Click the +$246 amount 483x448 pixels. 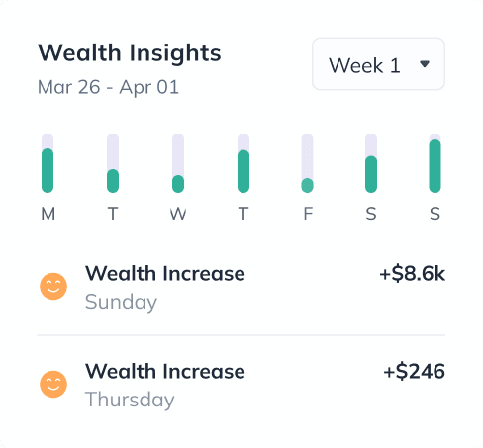[x=414, y=372]
